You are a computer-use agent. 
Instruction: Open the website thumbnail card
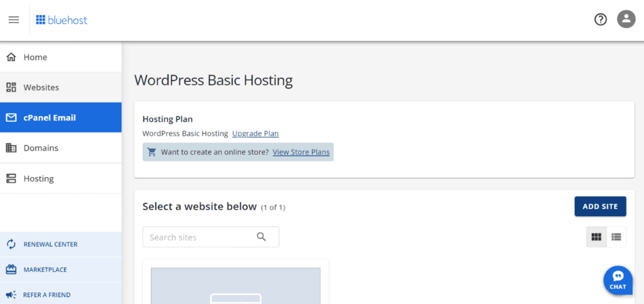click(236, 282)
